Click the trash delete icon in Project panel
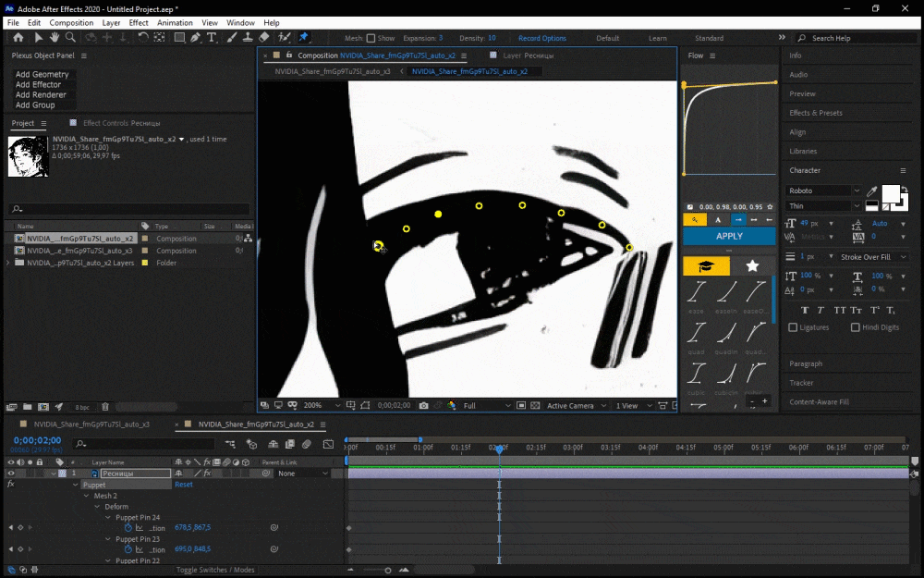924x578 pixels. (x=105, y=406)
